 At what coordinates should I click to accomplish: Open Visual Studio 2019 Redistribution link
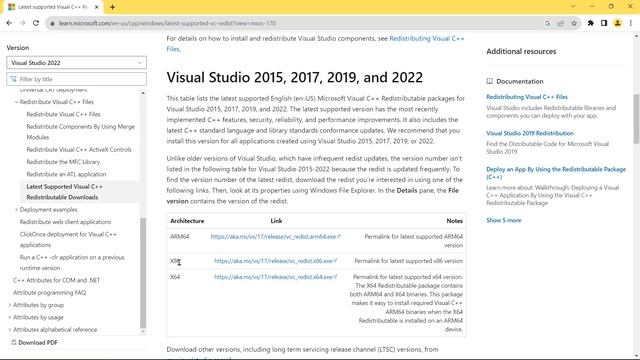pyautogui.click(x=530, y=133)
